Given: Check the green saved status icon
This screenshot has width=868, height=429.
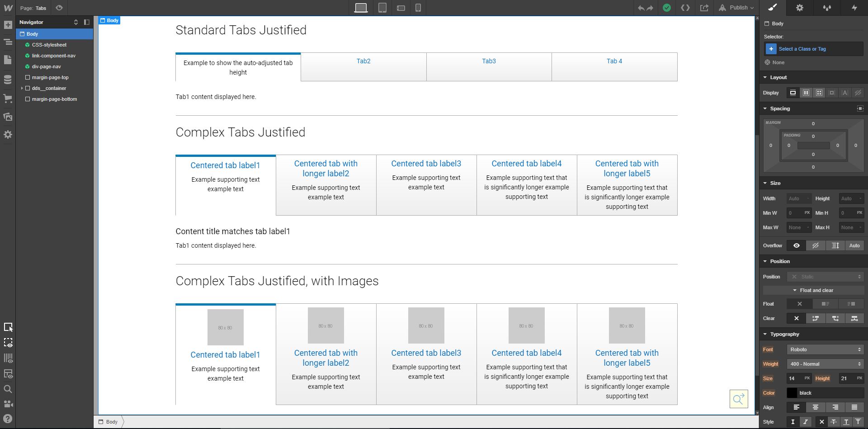Looking at the screenshot, I should [x=666, y=8].
